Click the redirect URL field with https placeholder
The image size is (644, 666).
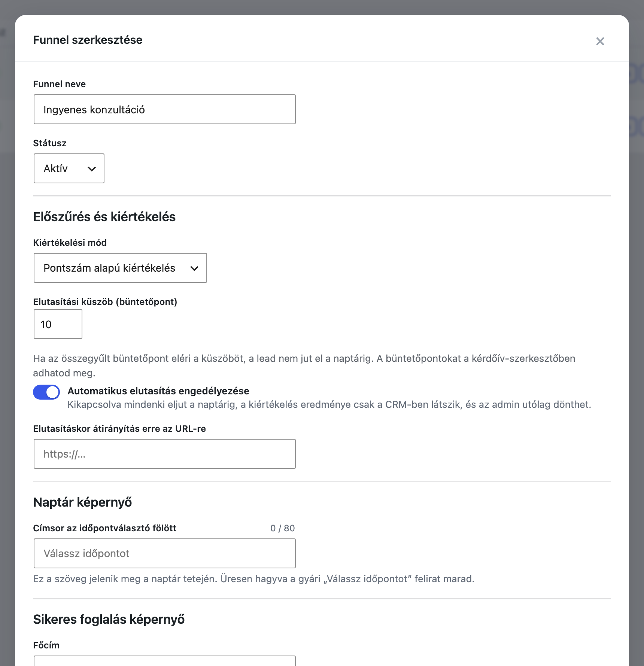(165, 454)
